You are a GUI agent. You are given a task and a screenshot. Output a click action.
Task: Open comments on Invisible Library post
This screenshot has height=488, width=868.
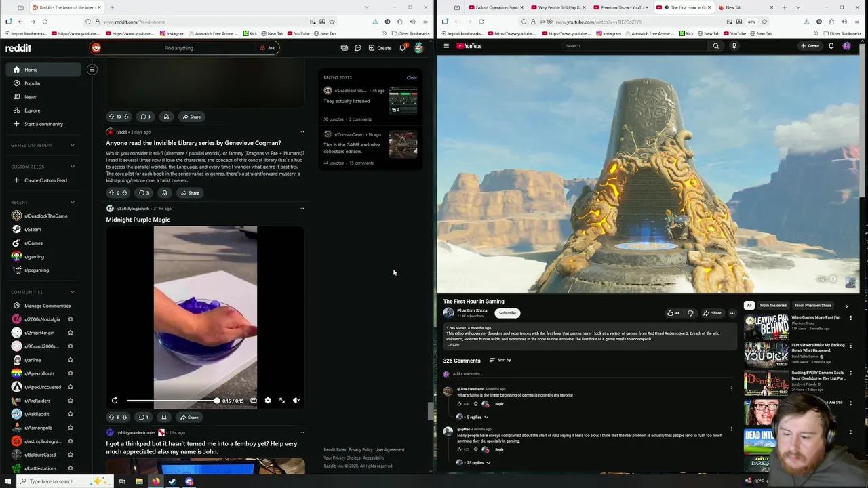143,193
